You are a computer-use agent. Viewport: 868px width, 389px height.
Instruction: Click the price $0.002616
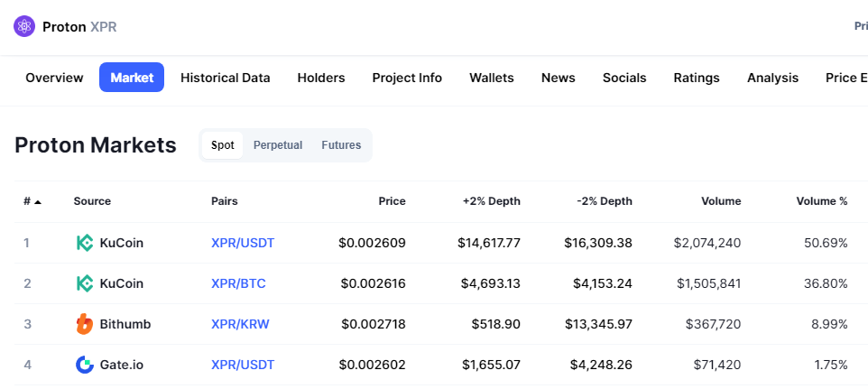[x=374, y=283]
